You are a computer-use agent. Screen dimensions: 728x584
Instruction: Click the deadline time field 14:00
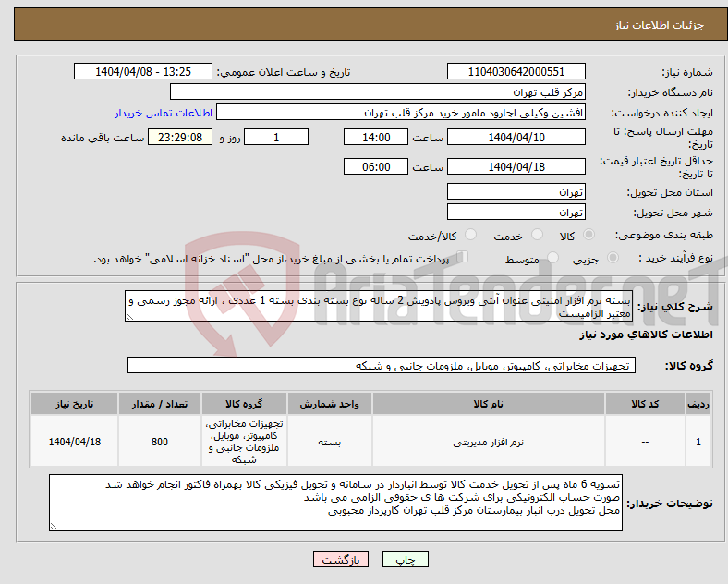[x=376, y=137]
